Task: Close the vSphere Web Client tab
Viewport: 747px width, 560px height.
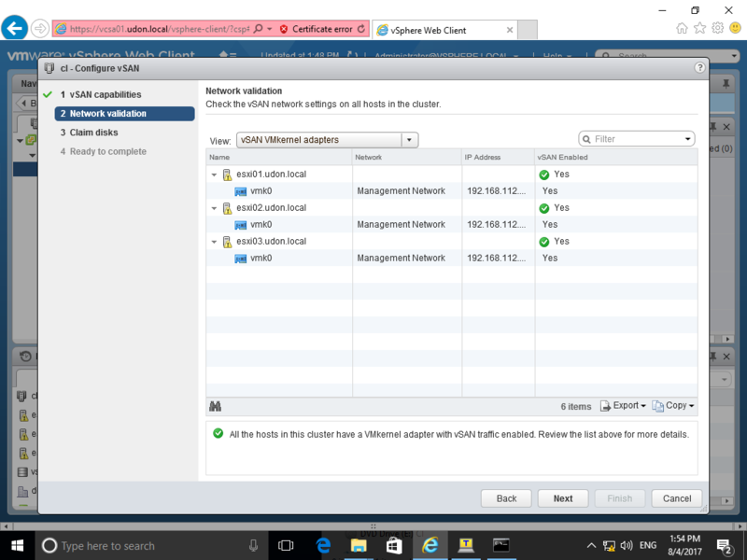Action: [x=509, y=30]
